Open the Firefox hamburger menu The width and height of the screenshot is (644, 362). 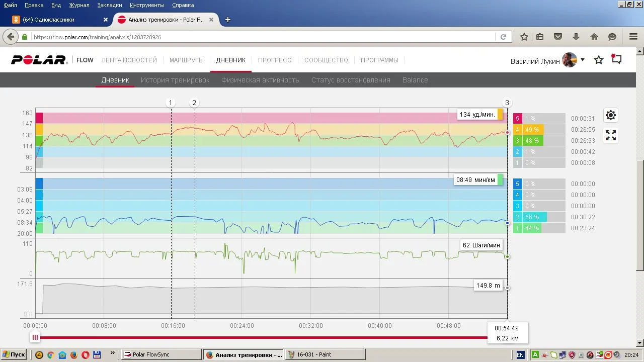(x=633, y=37)
